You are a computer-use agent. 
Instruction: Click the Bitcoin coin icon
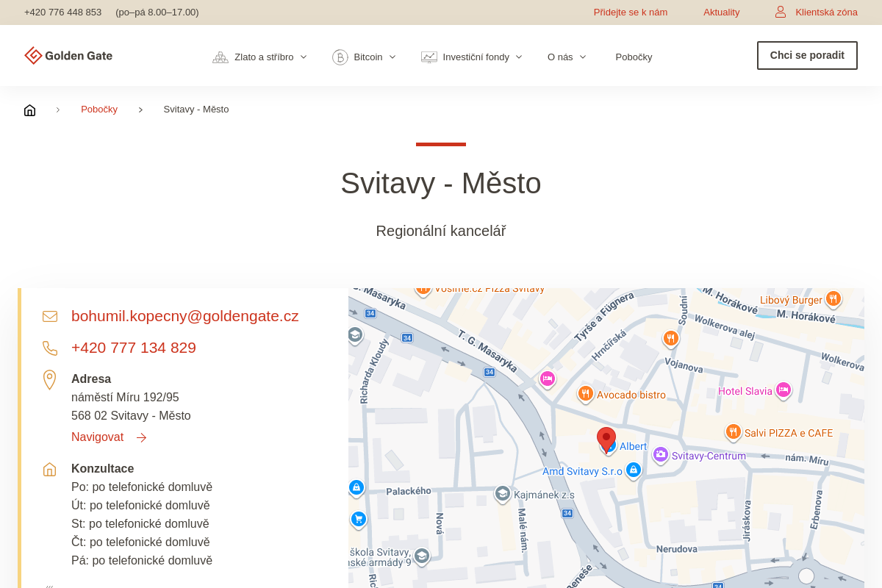point(340,57)
